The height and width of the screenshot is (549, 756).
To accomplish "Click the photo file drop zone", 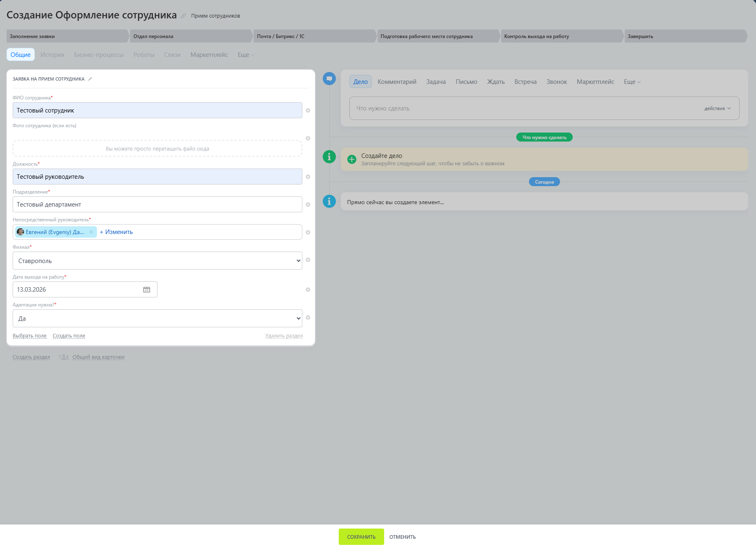I will [157, 148].
